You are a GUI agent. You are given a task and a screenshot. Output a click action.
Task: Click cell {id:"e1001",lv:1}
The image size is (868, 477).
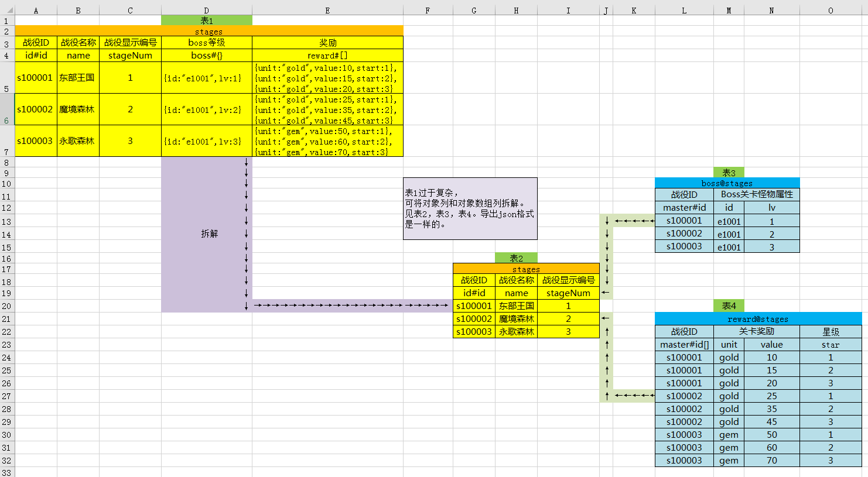pyautogui.click(x=207, y=77)
